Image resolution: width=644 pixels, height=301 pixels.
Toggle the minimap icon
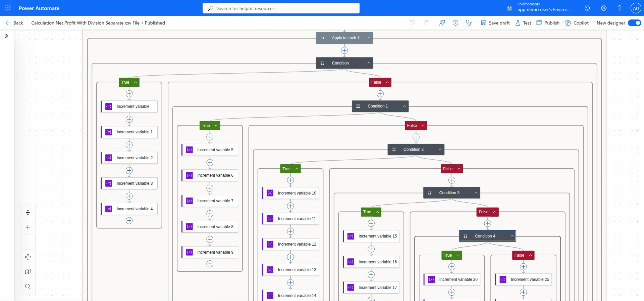[28, 272]
